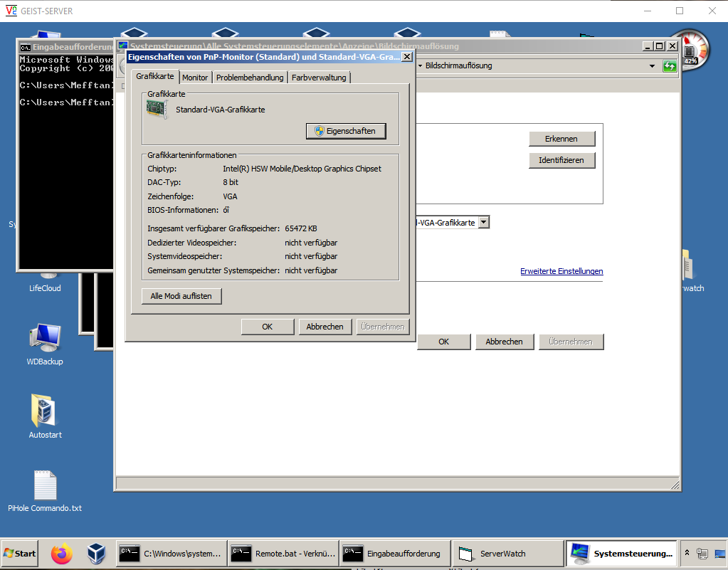Viewport: 728px width, 570px height.
Task: Switch to the Problembehandlung tab
Action: (x=250, y=78)
